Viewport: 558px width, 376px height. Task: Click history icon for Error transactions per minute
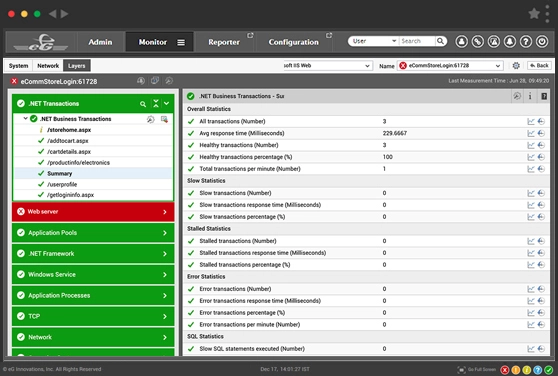[x=541, y=325]
